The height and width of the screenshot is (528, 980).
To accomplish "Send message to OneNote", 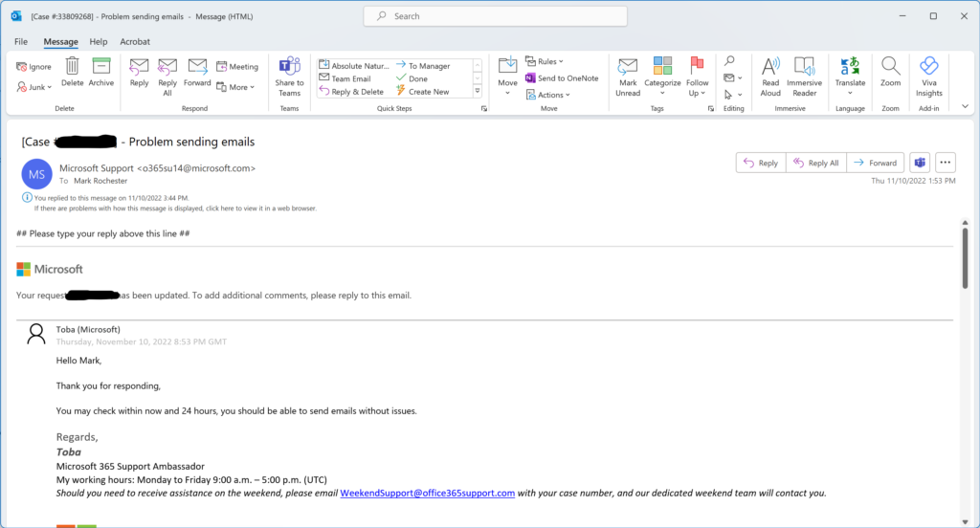I will click(562, 78).
